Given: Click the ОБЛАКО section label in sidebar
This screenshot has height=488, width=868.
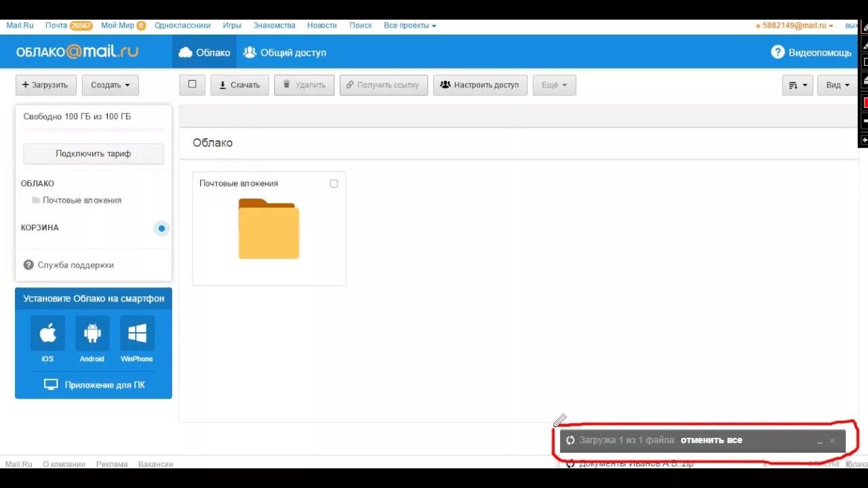Looking at the screenshot, I should pos(37,184).
